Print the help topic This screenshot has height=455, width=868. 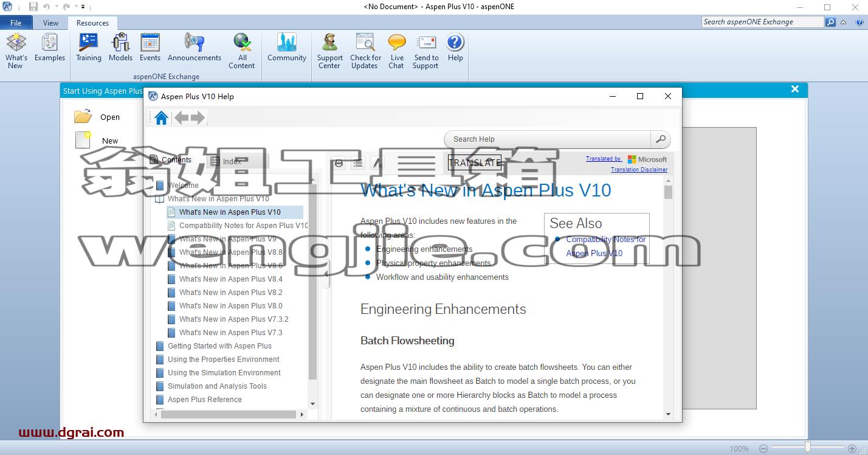pos(339,162)
